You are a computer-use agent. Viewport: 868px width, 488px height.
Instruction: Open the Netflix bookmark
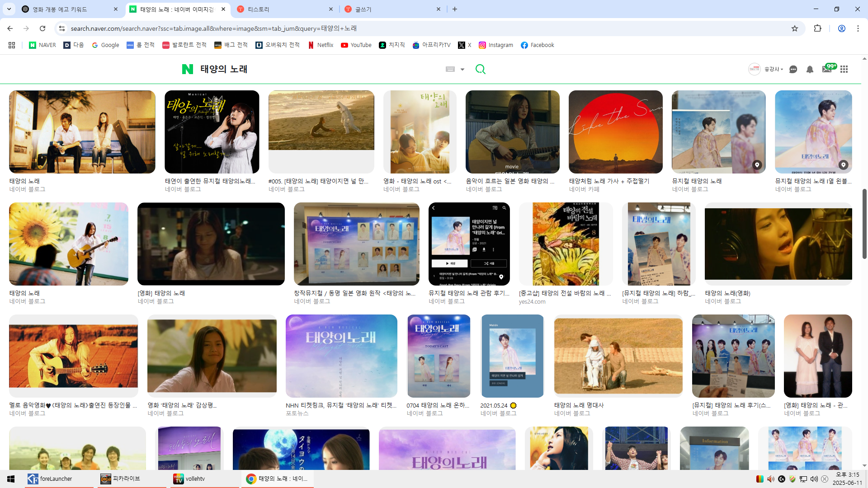click(x=321, y=45)
